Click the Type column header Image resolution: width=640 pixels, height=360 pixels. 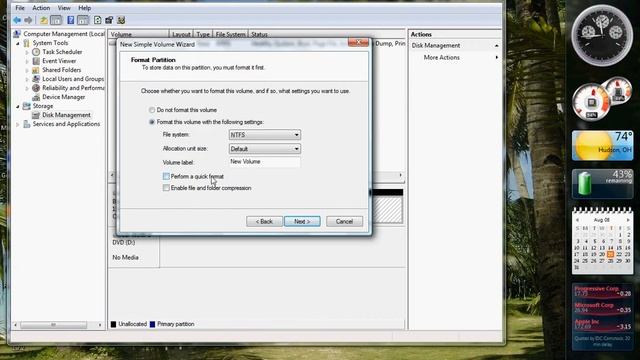pyautogui.click(x=202, y=34)
